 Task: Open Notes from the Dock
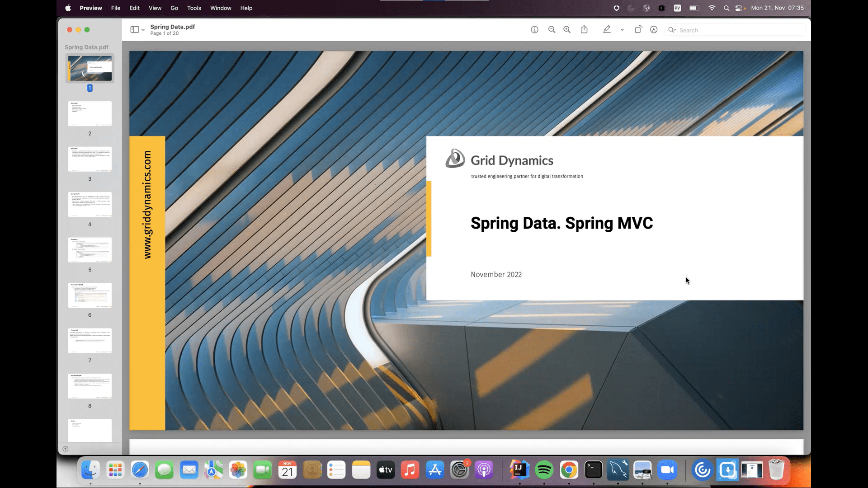coord(361,470)
